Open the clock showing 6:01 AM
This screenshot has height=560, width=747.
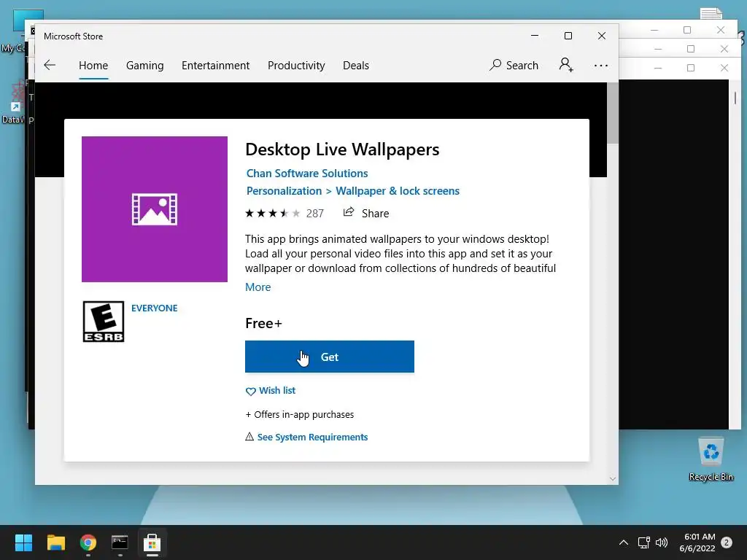pos(697,542)
